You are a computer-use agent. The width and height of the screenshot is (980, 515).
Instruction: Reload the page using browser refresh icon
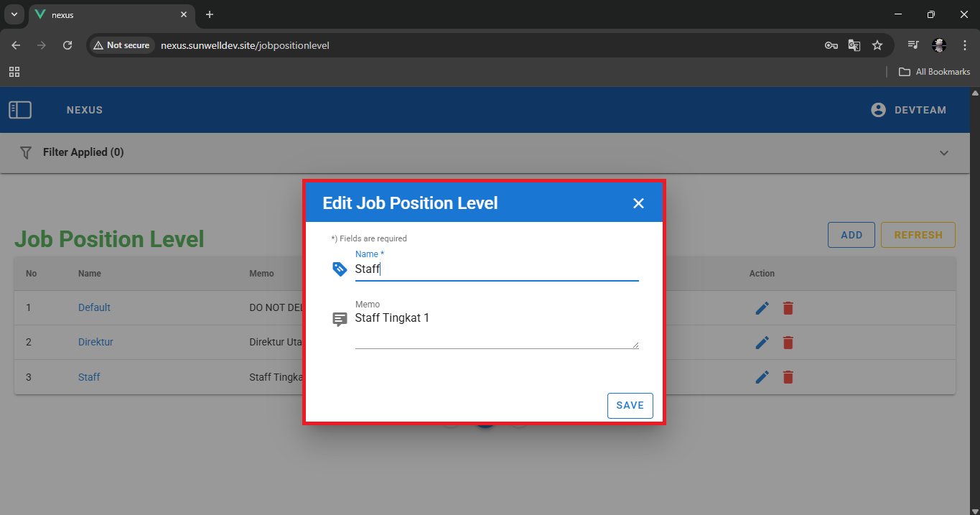point(67,45)
